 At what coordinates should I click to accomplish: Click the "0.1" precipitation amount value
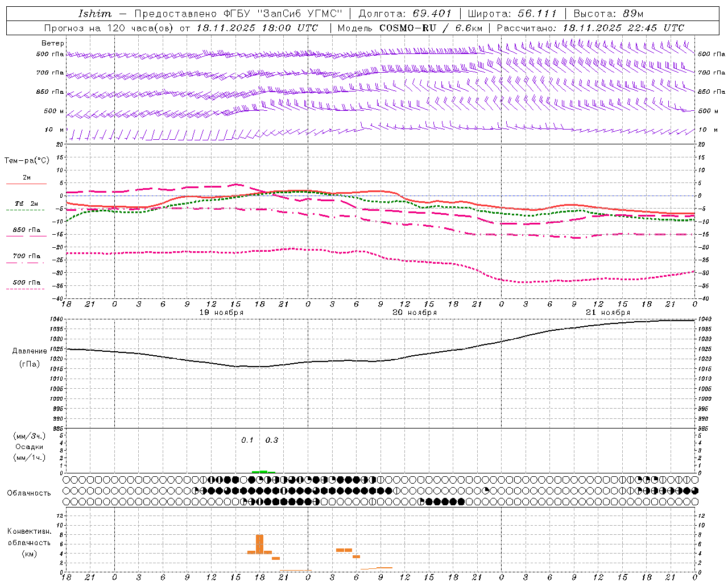pos(247,440)
